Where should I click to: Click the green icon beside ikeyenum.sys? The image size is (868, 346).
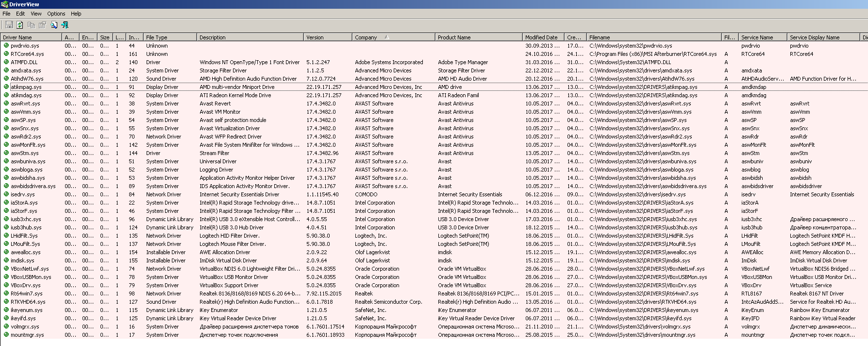(x=6, y=310)
